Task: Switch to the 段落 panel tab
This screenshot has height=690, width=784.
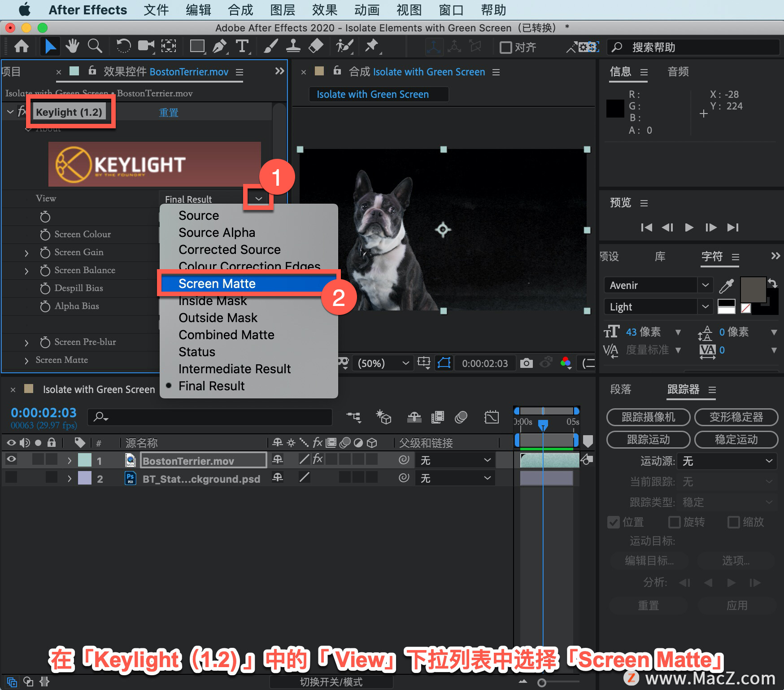Action: [621, 389]
